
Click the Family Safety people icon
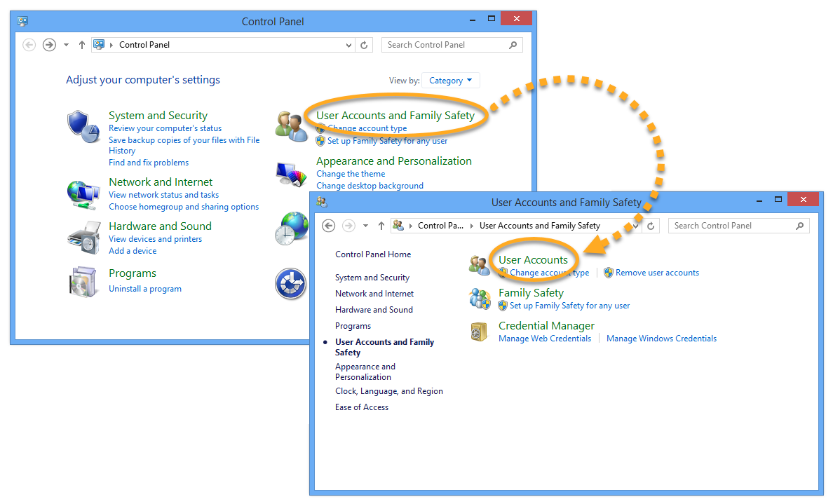[480, 299]
